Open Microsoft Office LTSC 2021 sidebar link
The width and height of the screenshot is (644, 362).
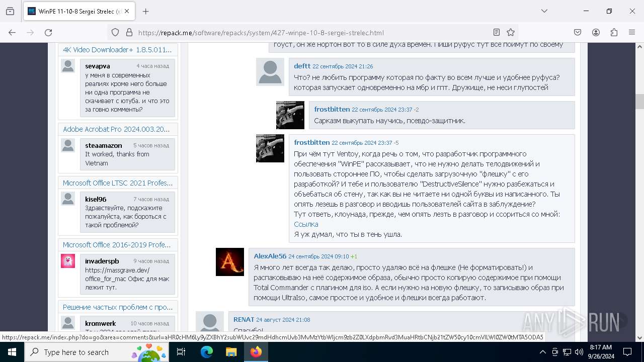tap(118, 183)
